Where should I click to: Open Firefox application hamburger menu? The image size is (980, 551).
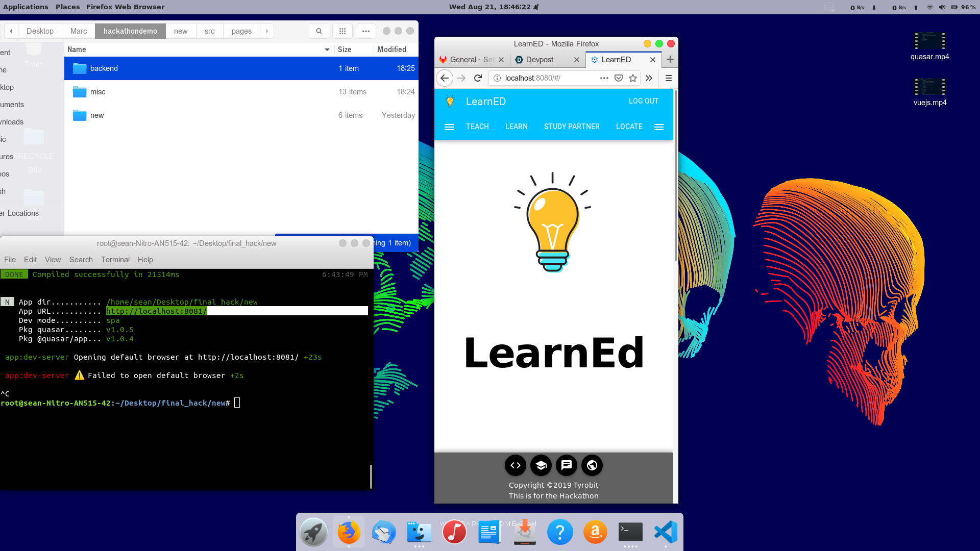pos(668,78)
